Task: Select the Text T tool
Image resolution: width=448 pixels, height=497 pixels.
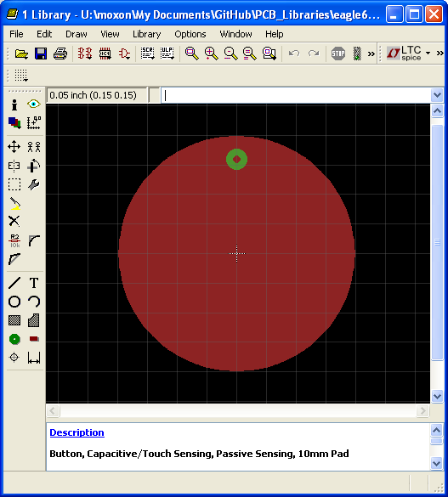Action: click(x=34, y=283)
